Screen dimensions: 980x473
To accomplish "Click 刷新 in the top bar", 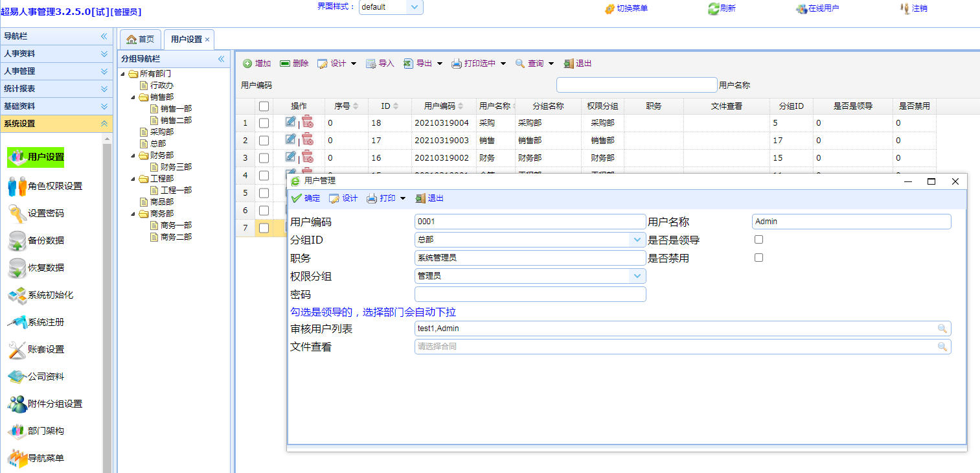I will 722,8.
